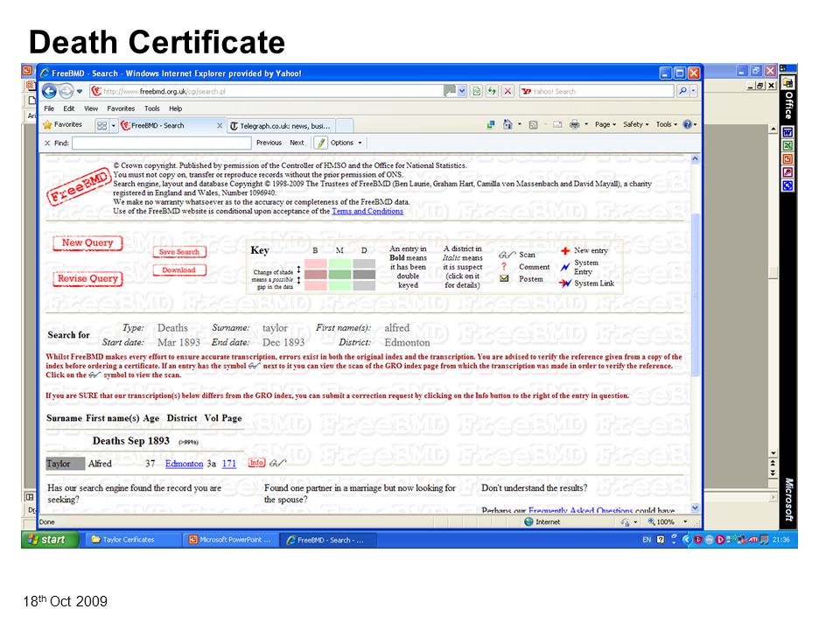This screenshot has height=630, width=840.
Task: Click the green Refresh arrows icon
Action: tap(492, 92)
